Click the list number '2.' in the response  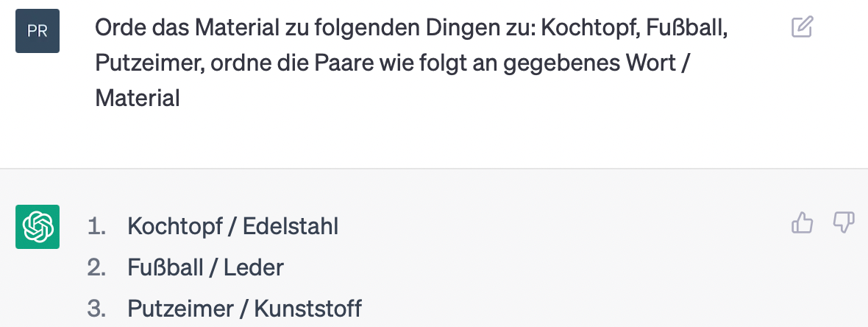point(97,267)
